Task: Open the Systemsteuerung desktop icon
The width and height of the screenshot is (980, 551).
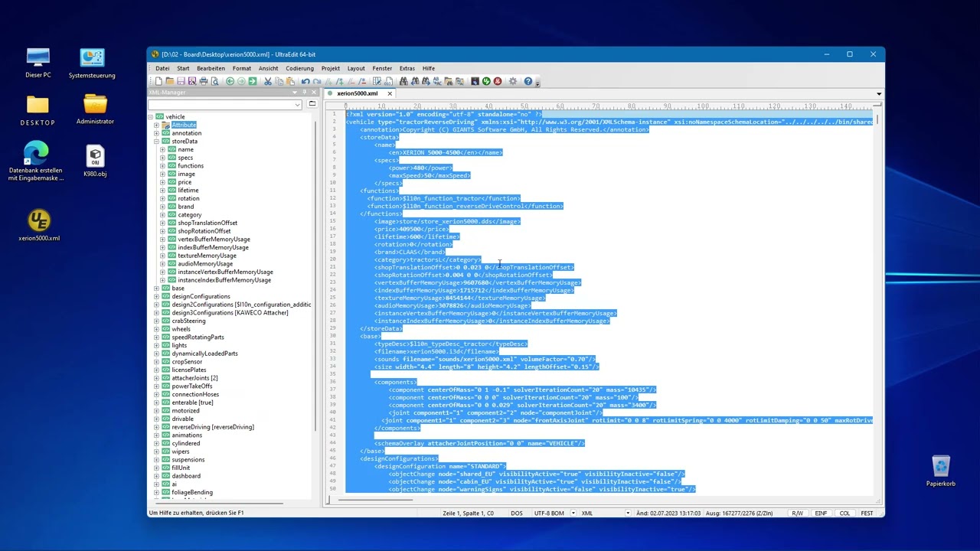Action: [x=92, y=64]
